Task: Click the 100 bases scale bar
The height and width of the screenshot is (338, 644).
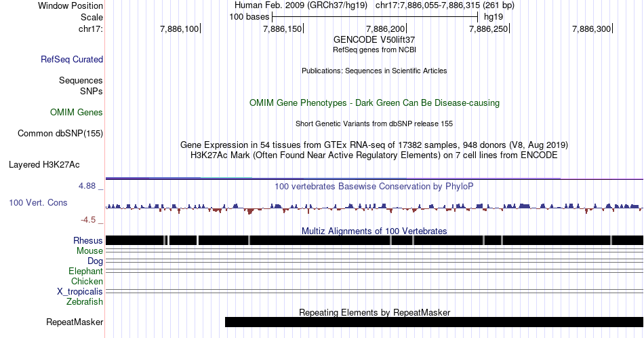Action: [x=375, y=17]
